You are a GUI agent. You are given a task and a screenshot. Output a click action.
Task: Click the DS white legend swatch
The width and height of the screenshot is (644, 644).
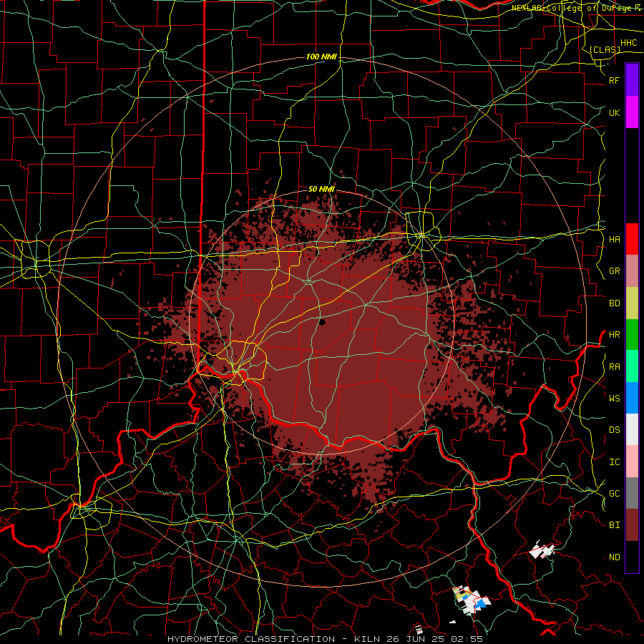tap(632, 429)
